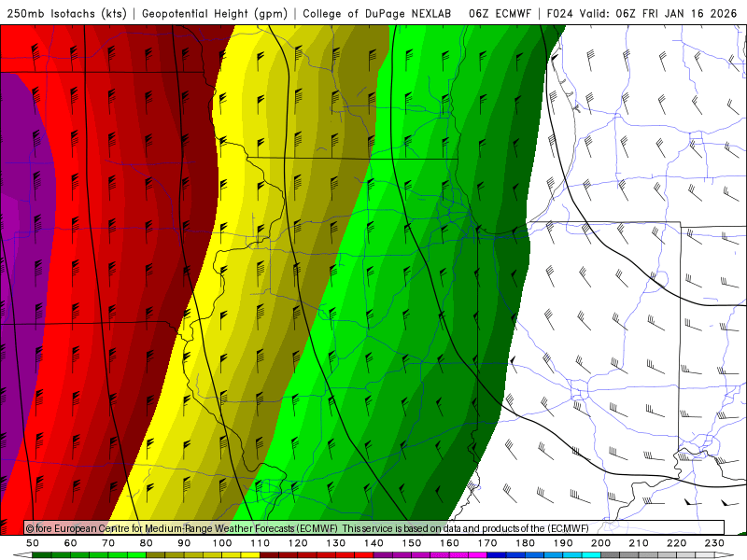This screenshot has height=560, width=747.
Task: Click the '150' color bar label
Action: point(412,543)
